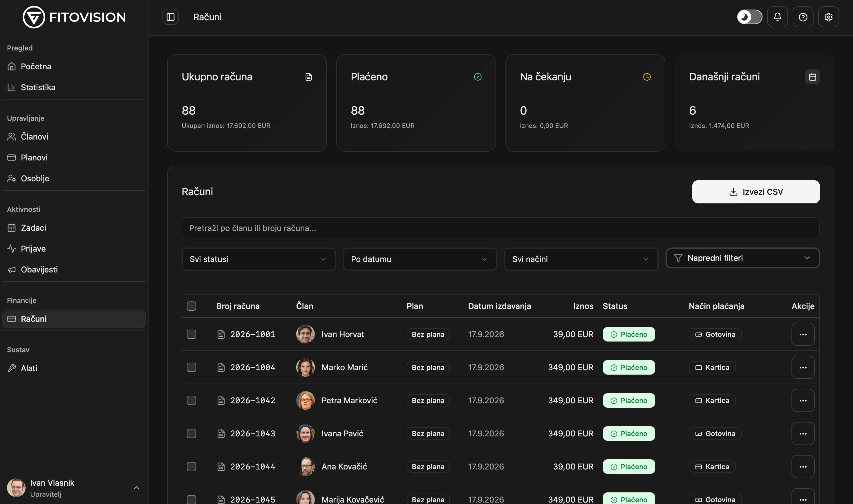Click Ivan Horvat's avatar
Image resolution: width=853 pixels, height=504 pixels.
pos(305,334)
